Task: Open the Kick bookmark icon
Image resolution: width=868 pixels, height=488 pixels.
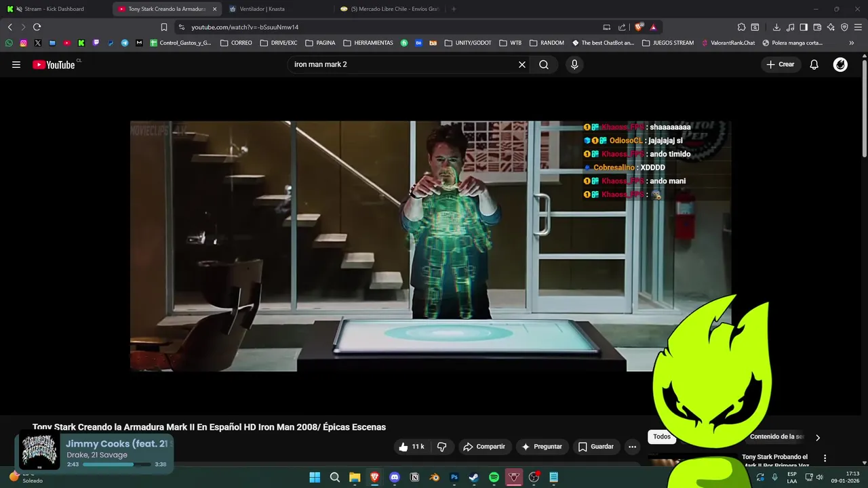Action: coord(81,43)
